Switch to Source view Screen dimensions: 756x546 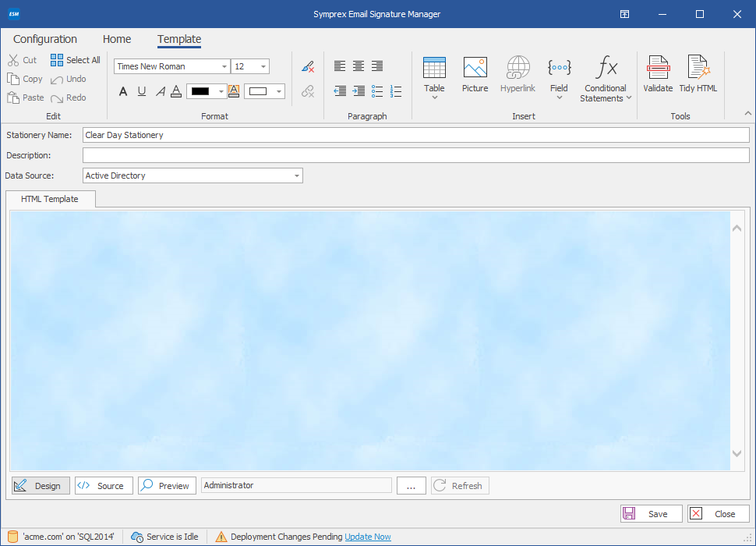click(104, 486)
